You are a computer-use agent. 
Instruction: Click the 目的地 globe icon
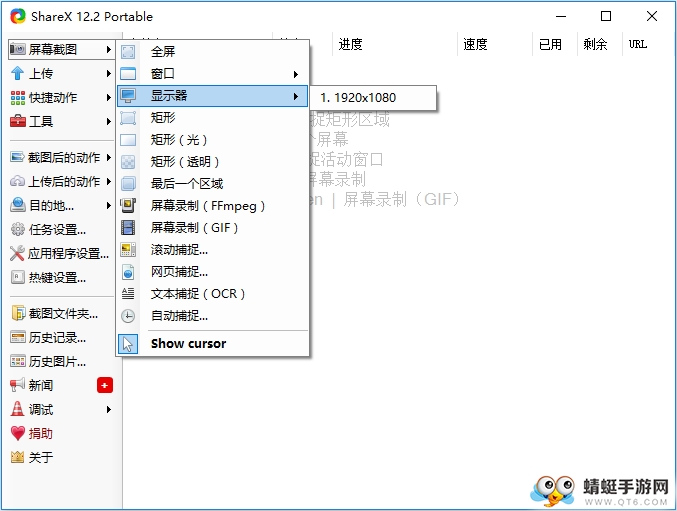pyautogui.click(x=18, y=205)
